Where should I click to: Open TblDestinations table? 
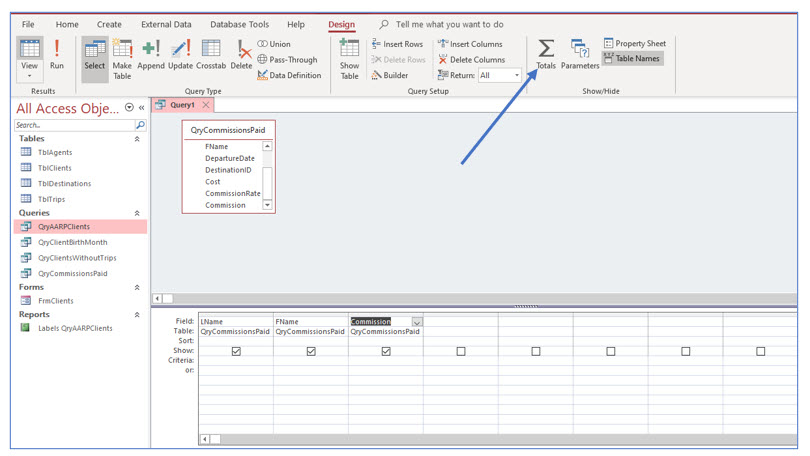click(64, 183)
